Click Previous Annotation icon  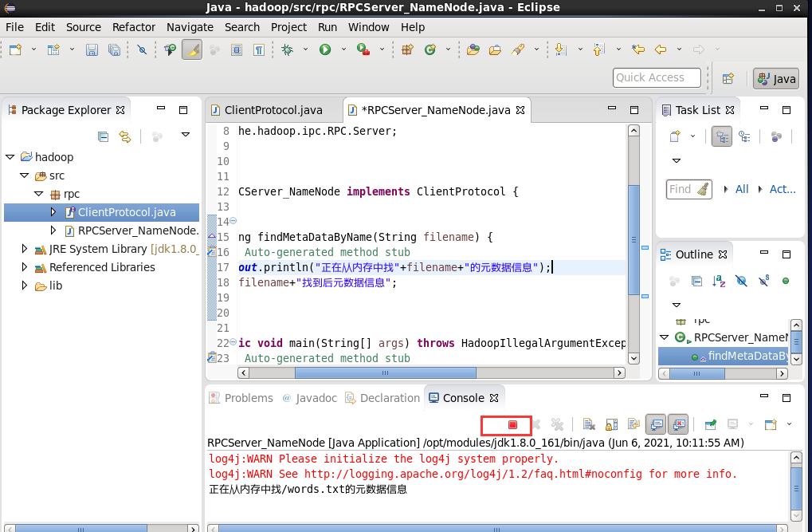tap(599, 49)
